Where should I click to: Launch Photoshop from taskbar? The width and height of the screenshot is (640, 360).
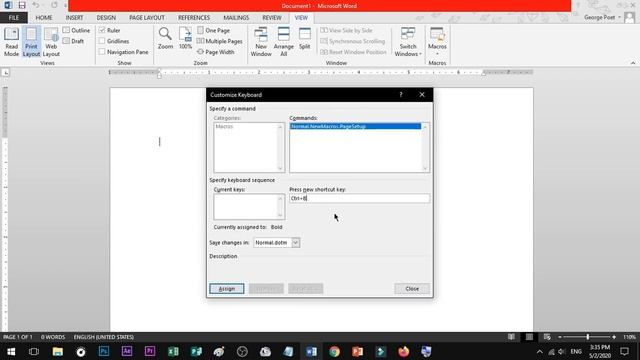coord(104,351)
